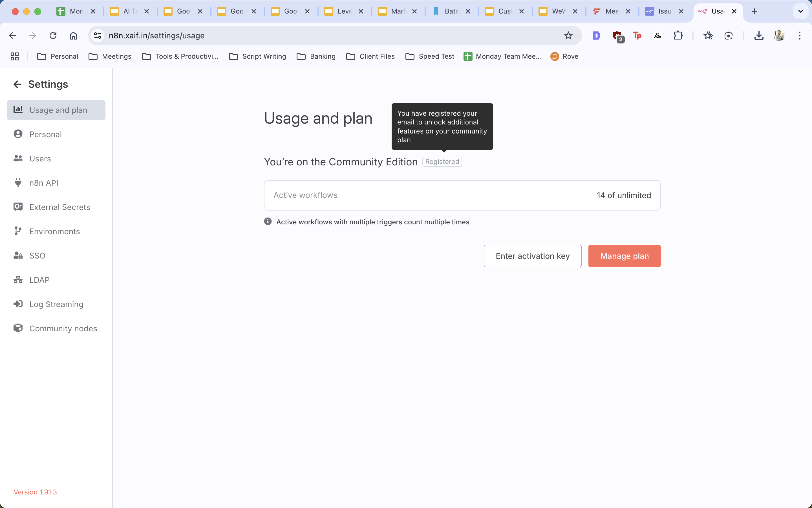The height and width of the screenshot is (508, 812).
Task: Click the Log Streaming arrow icon
Action: tap(18, 304)
